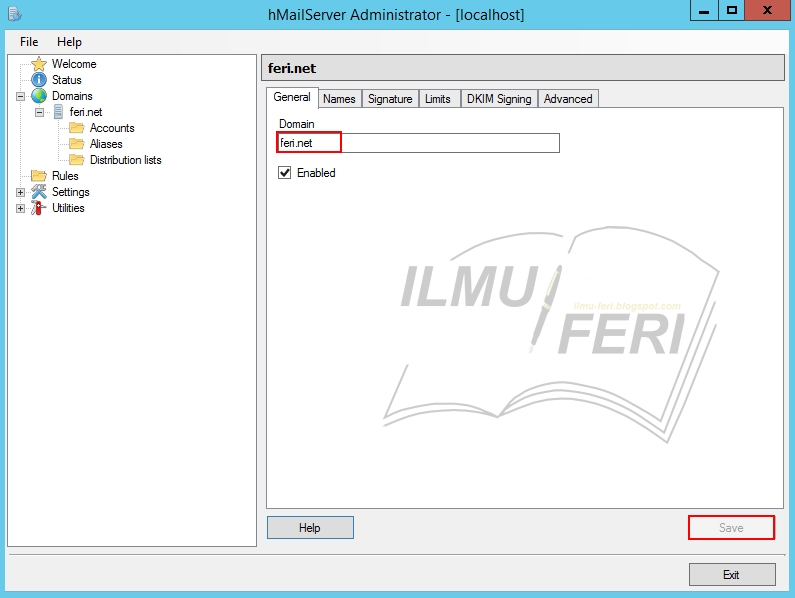The image size is (795, 598).
Task: Click the Welcome star icon
Action: (39, 64)
